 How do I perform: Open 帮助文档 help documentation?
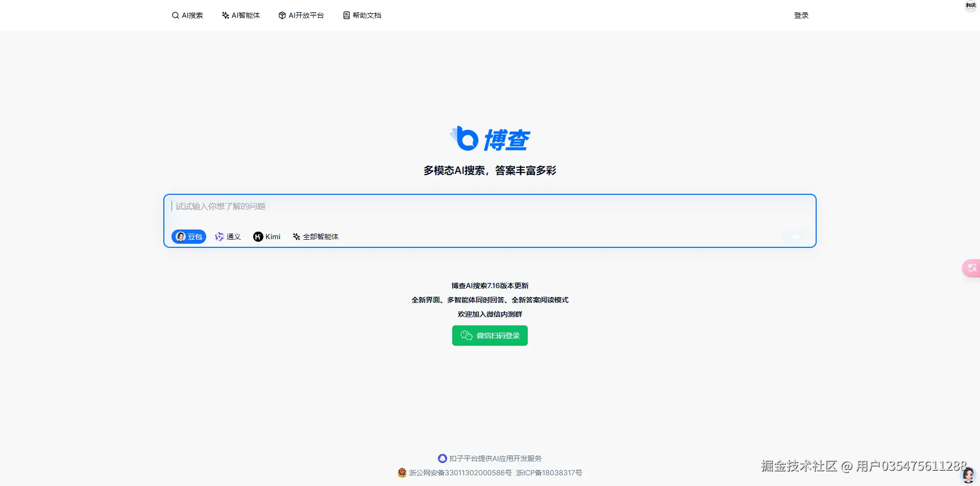pos(362,15)
